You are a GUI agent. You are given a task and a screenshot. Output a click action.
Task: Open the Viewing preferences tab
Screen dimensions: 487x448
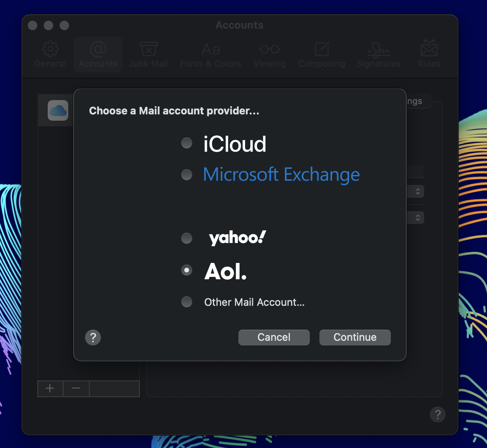tap(270, 54)
